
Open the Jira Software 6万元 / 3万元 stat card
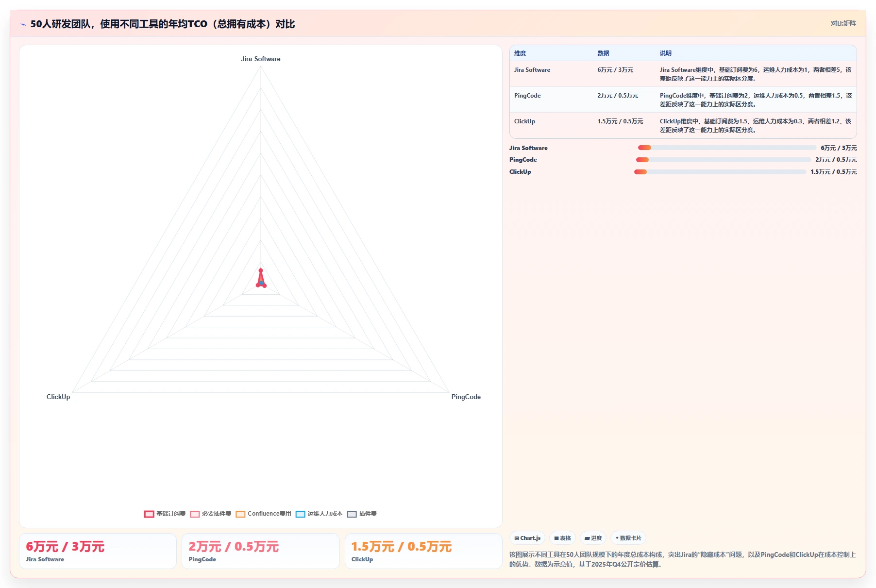click(x=98, y=551)
